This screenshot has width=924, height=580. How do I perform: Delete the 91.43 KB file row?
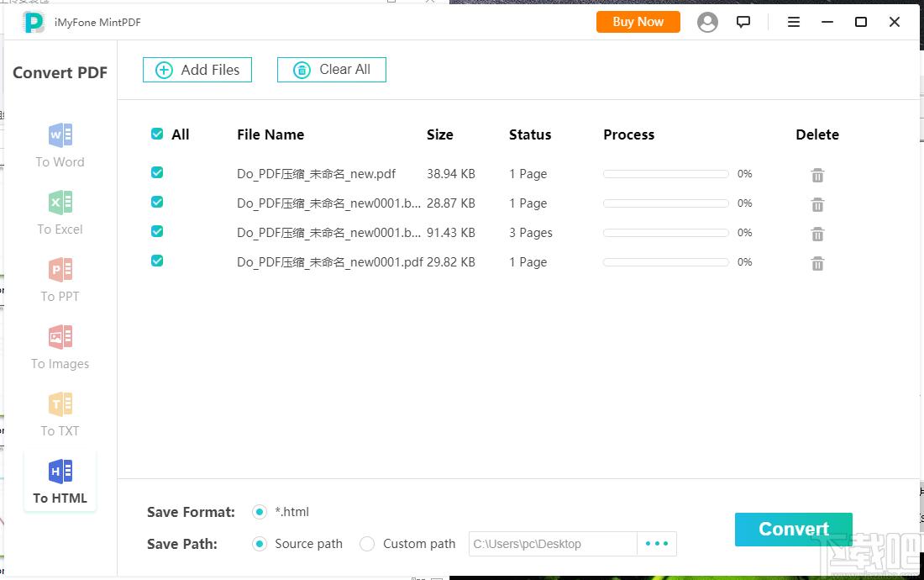(817, 234)
